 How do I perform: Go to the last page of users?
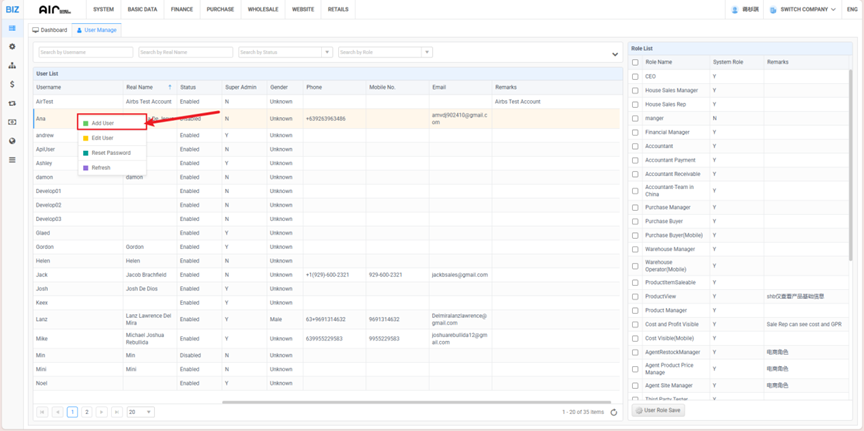coord(117,412)
